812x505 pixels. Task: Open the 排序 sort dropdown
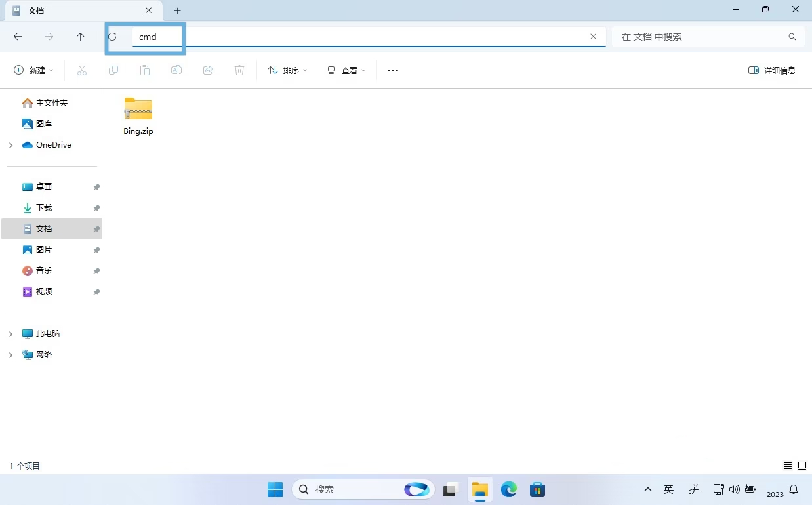(287, 70)
